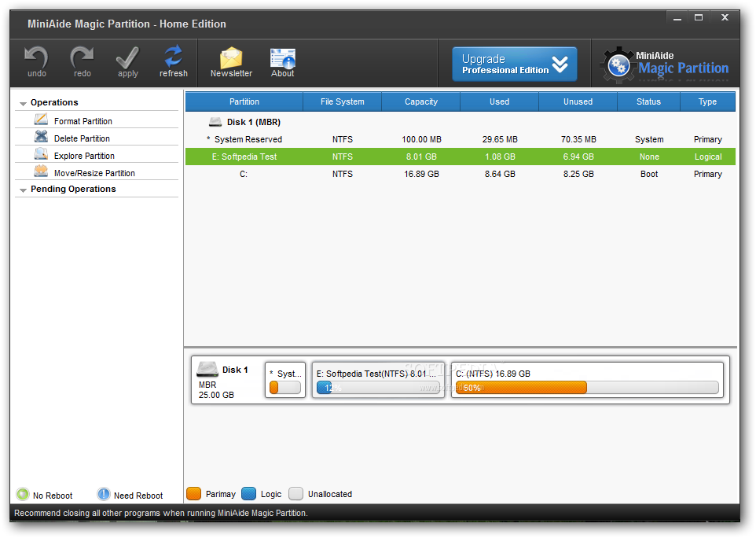The width and height of the screenshot is (756, 538).
Task: Click the MiniAide gear logo icon
Action: click(x=618, y=64)
